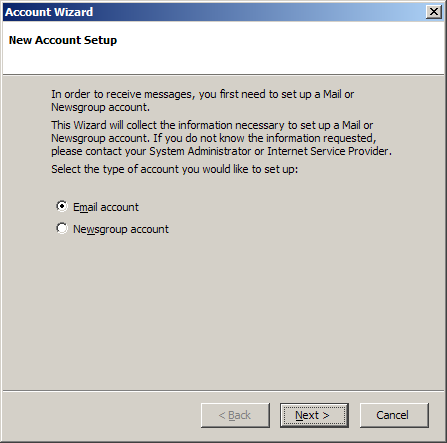The image size is (447, 443).
Task: Click the white header panel beside the heading
Action: point(280,48)
